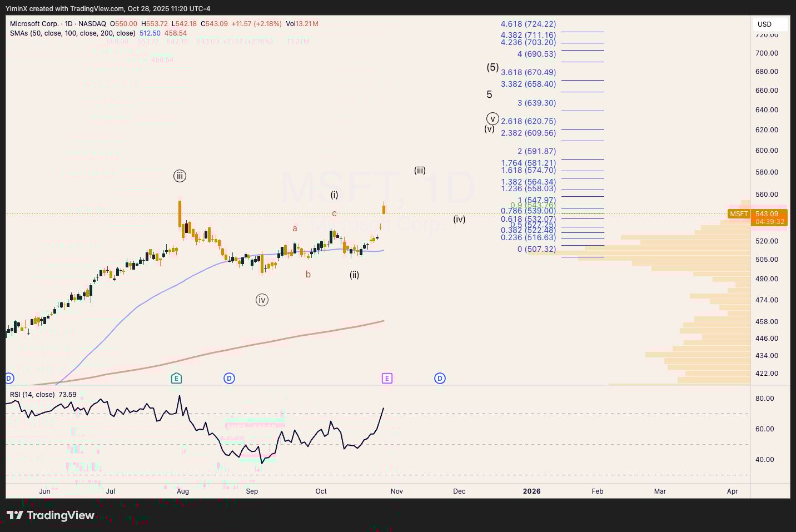Select the red 'a' corrective wave label
This screenshot has height=532, width=796.
pyautogui.click(x=295, y=228)
